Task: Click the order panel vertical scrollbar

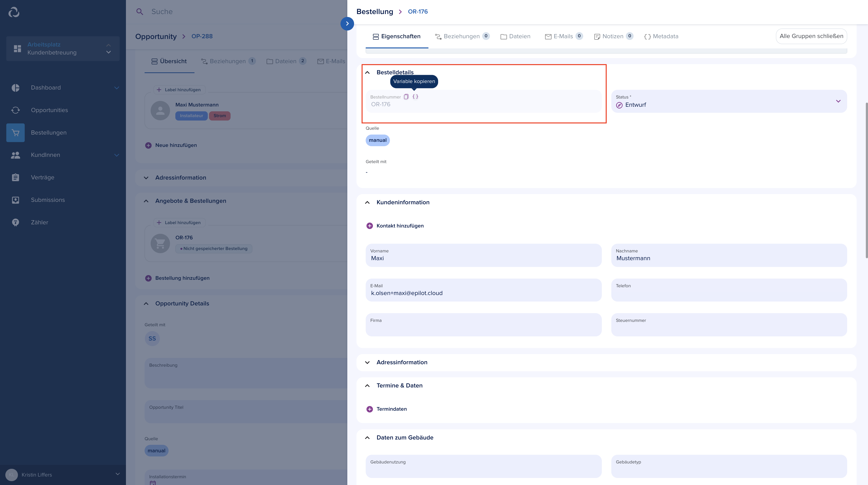Action: pyautogui.click(x=866, y=180)
